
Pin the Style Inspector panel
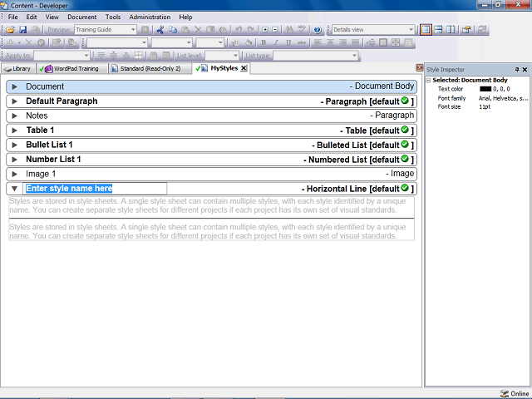(x=517, y=70)
